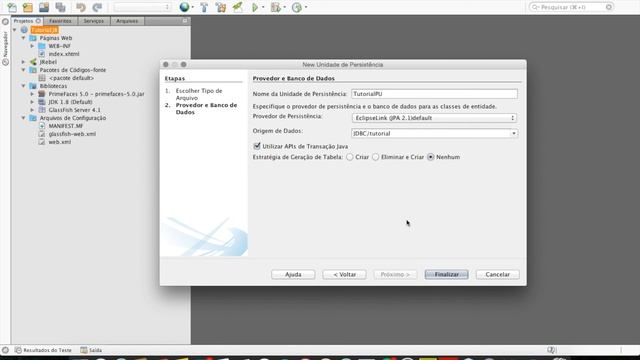Open the dropdown arrow beside the Run icon
Viewport: 640px width, 360px height.
(263, 7)
